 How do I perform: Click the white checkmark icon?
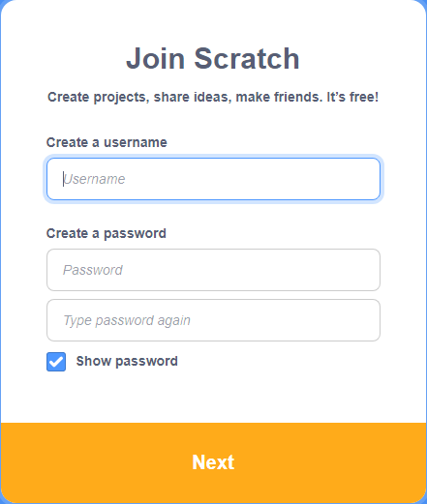point(56,362)
